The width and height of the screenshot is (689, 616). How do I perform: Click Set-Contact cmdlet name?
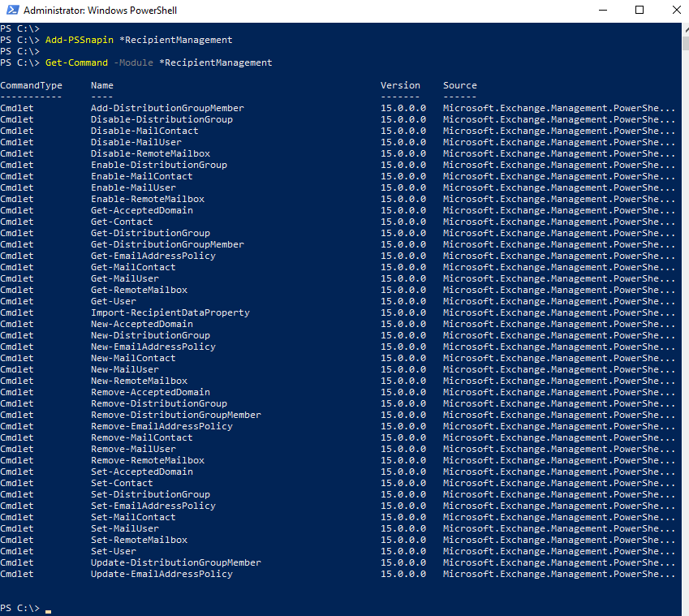click(122, 484)
